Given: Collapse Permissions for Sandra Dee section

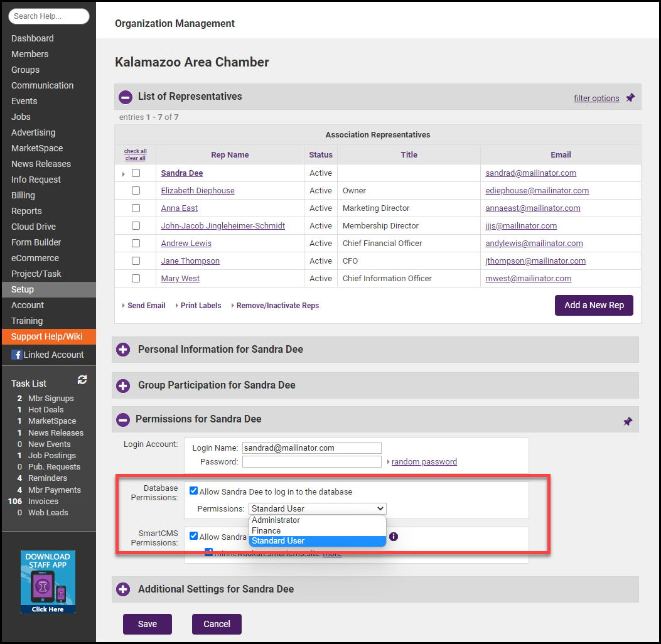Looking at the screenshot, I should pyautogui.click(x=124, y=419).
